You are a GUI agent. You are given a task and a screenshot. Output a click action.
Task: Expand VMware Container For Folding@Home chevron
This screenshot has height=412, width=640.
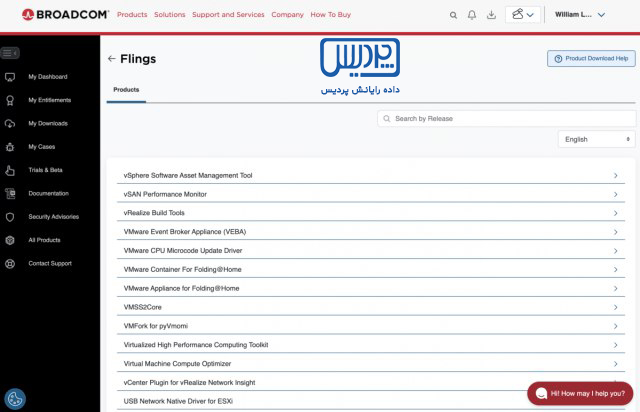pos(616,270)
